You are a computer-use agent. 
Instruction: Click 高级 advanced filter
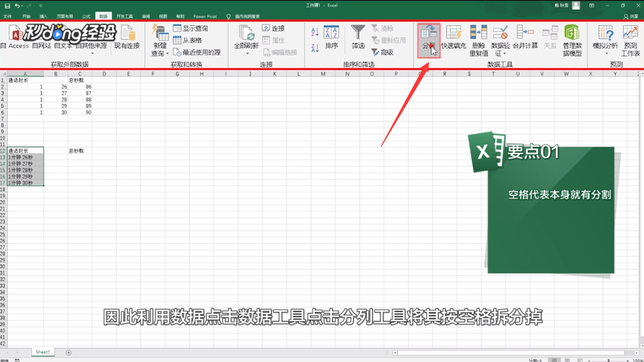[383, 52]
